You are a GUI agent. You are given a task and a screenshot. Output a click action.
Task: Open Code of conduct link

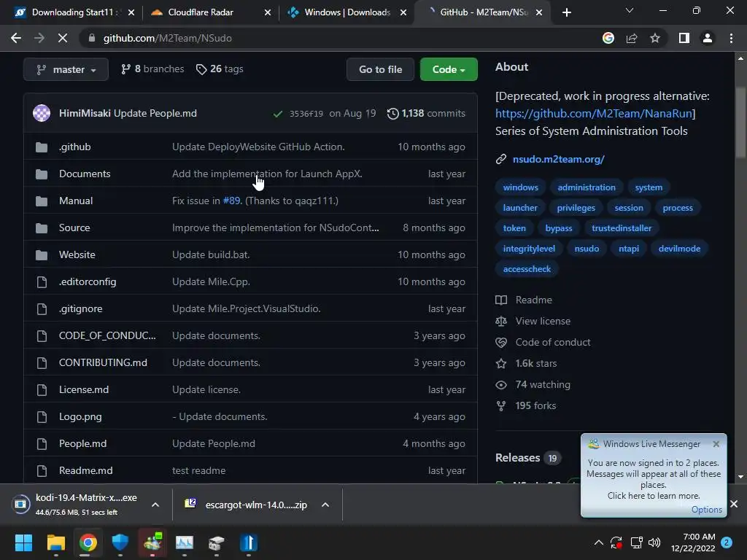[x=553, y=343]
